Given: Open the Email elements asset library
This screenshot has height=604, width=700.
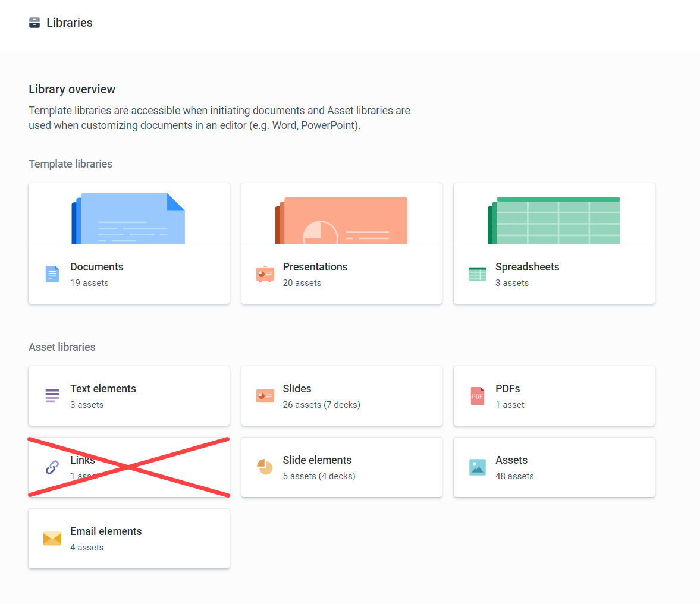Looking at the screenshot, I should click(129, 539).
